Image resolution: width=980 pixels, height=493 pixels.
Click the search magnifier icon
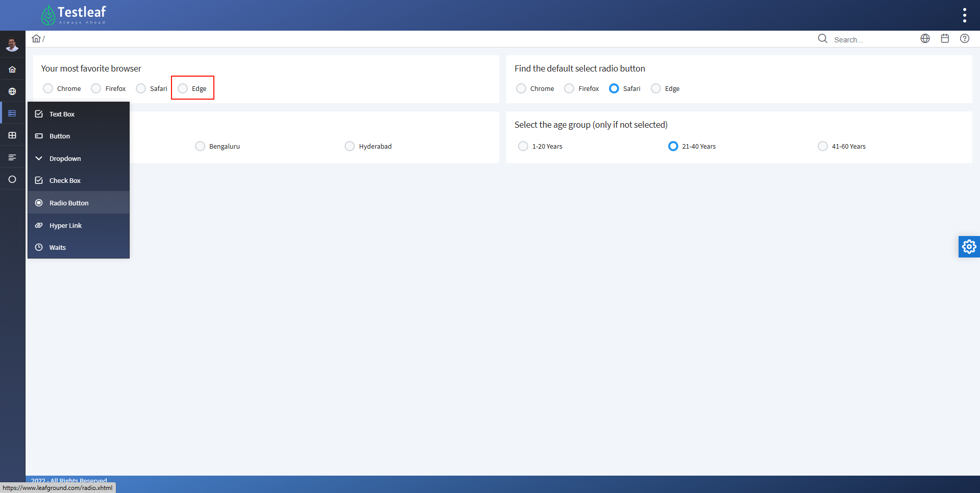click(x=822, y=39)
